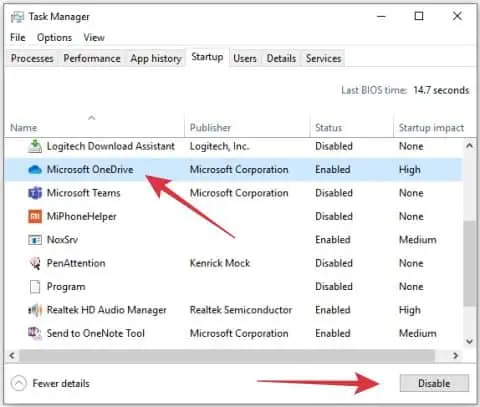Image resolution: width=480 pixels, height=407 pixels.
Task: Click Medium impact of Send to OneNote Tool
Action: pos(418,333)
